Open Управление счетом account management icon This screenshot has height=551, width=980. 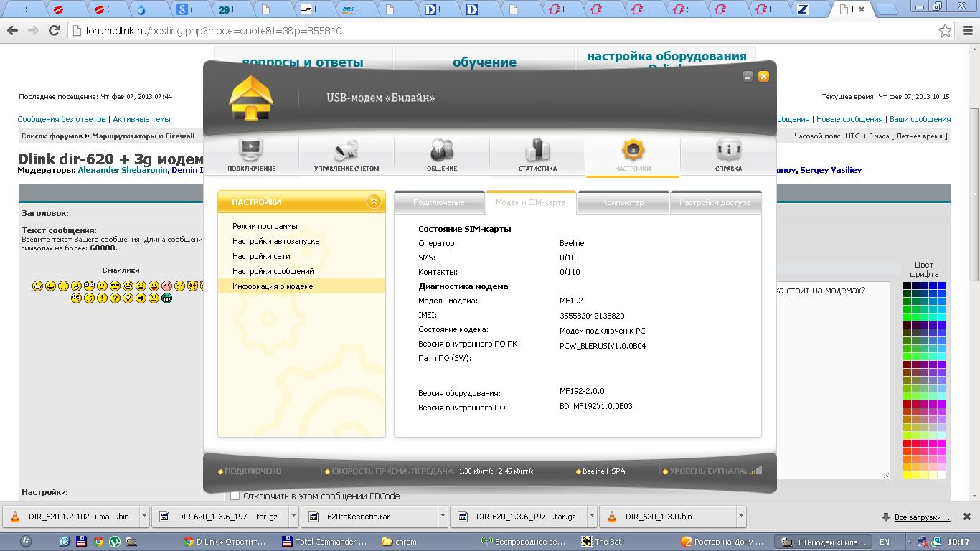(x=347, y=154)
